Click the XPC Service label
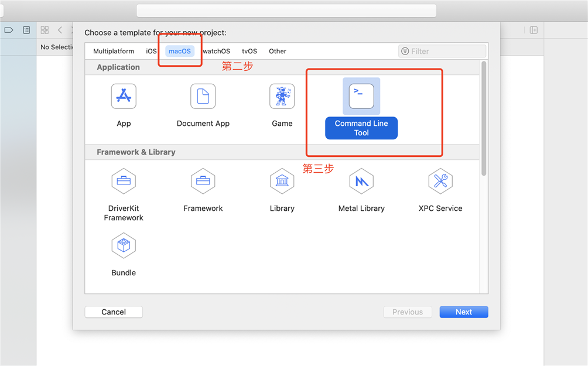The width and height of the screenshot is (588, 366). pos(440,208)
